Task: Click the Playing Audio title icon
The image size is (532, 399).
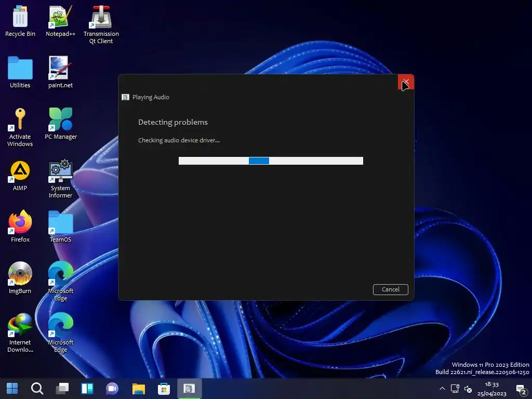Action: point(126,97)
